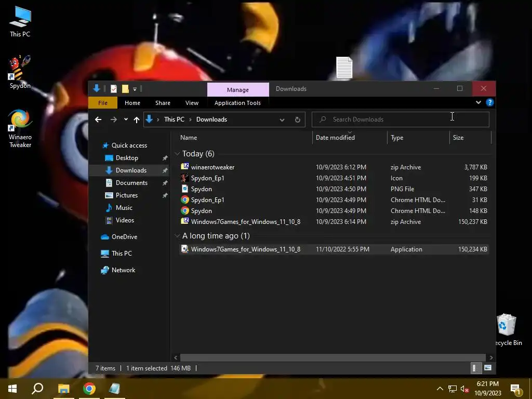Viewport: 532px width, 399px height.
Task: Switch to the Manage contextual tab
Action: [238, 89]
